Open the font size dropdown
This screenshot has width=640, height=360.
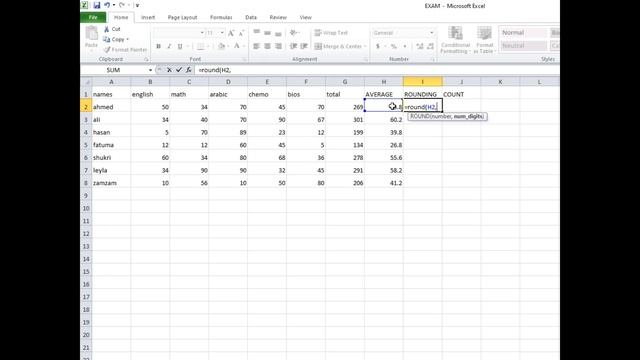[x=222, y=33]
